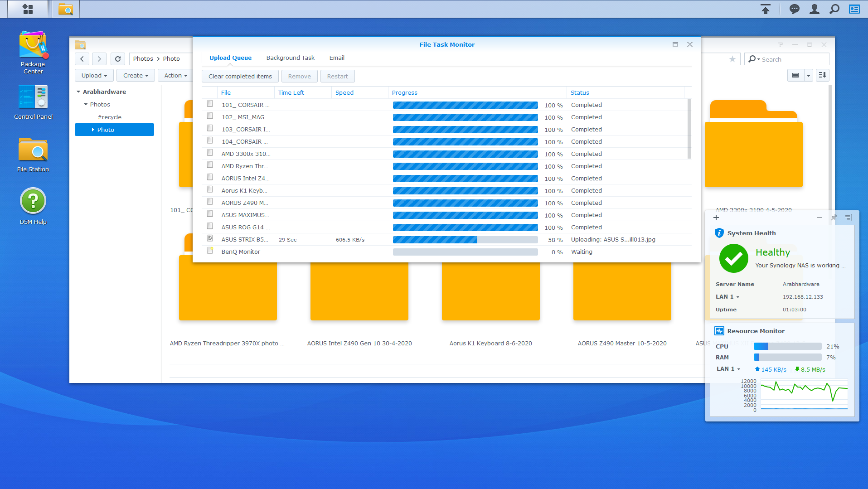Sort by the Progress column header

pyautogui.click(x=477, y=92)
